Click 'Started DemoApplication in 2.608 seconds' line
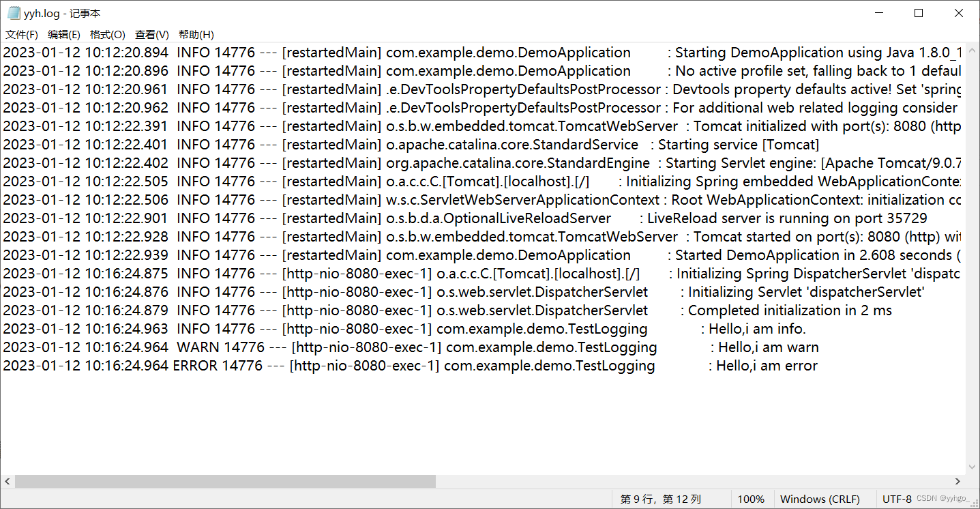This screenshot has height=509, width=980. click(482, 255)
